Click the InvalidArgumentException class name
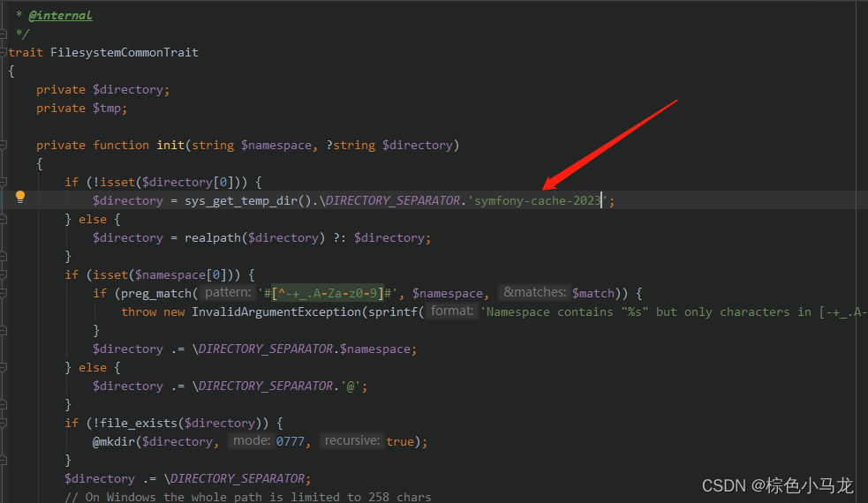The image size is (868, 503). pyautogui.click(x=276, y=312)
